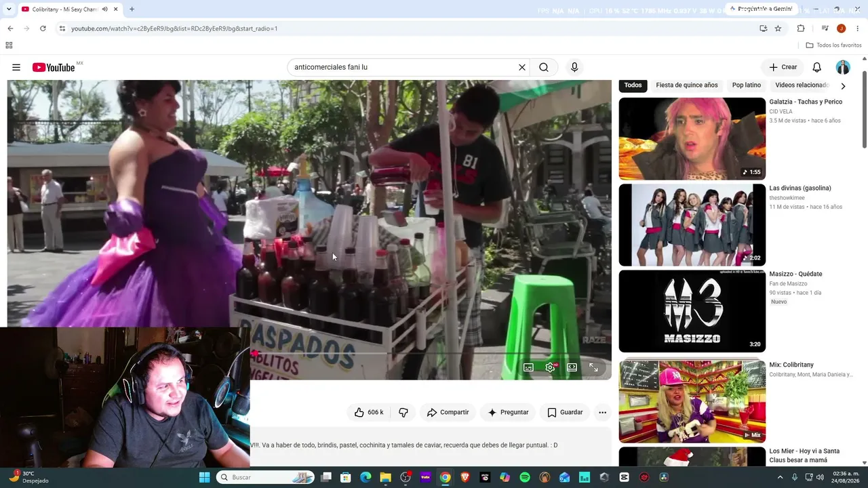View site information icon in address bar

[62, 28]
